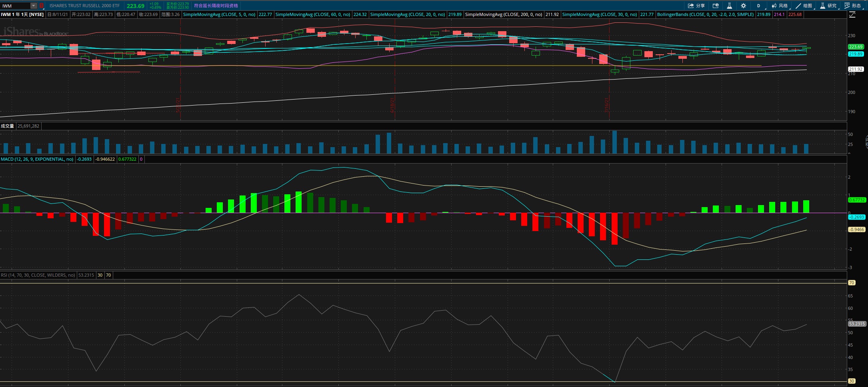This screenshot has width=868, height=387.
Task: Click SimpleMovingAvg (CLOSE, 200) label
Action: [x=504, y=14]
